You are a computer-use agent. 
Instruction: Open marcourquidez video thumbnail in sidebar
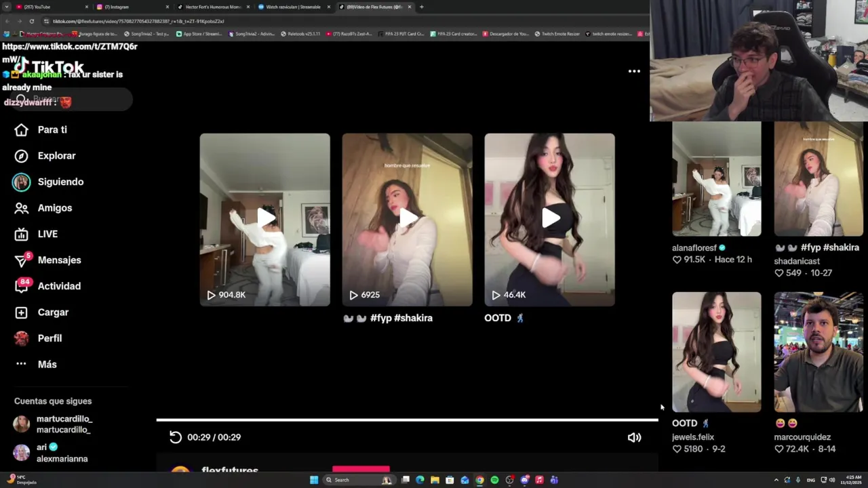(818, 352)
